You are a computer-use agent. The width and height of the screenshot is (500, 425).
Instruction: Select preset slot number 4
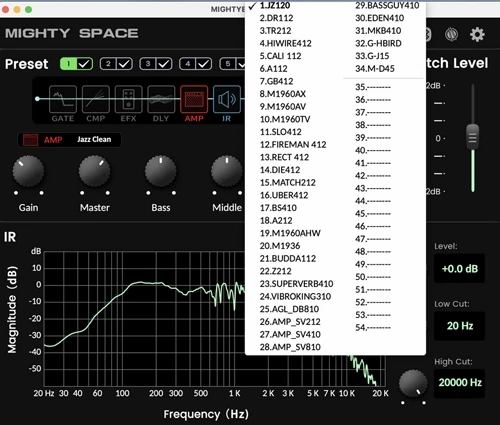point(188,64)
